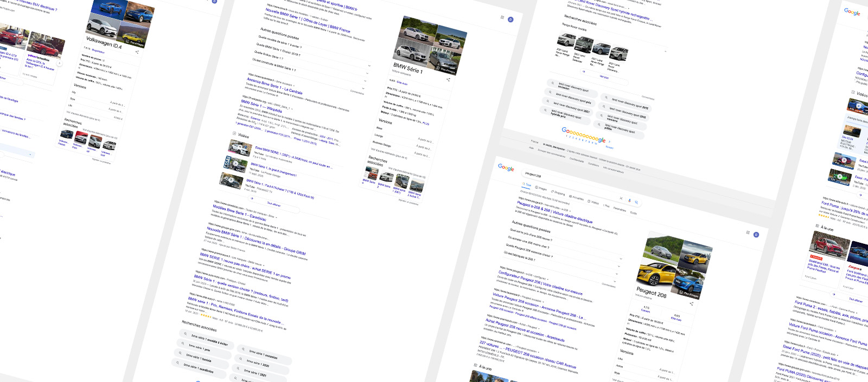
Task: Play 'Essai BMW SERIE 1 (2021)' video thumbnail
Action: coord(240,147)
